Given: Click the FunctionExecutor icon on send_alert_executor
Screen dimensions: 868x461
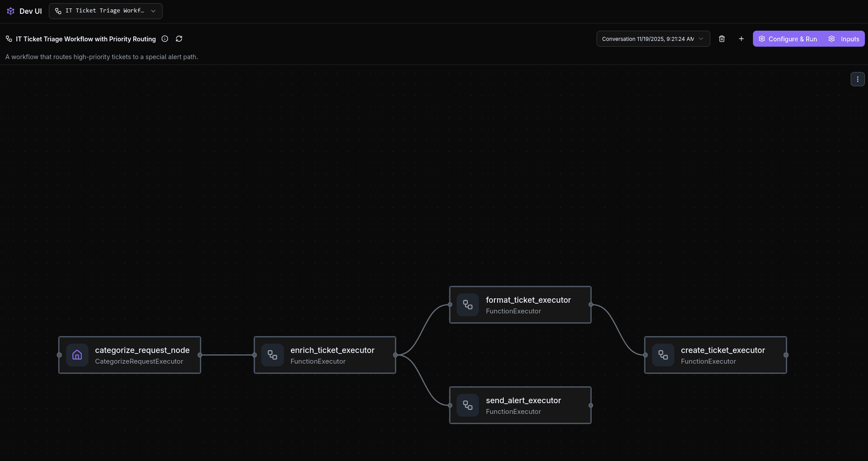Looking at the screenshot, I should (468, 405).
